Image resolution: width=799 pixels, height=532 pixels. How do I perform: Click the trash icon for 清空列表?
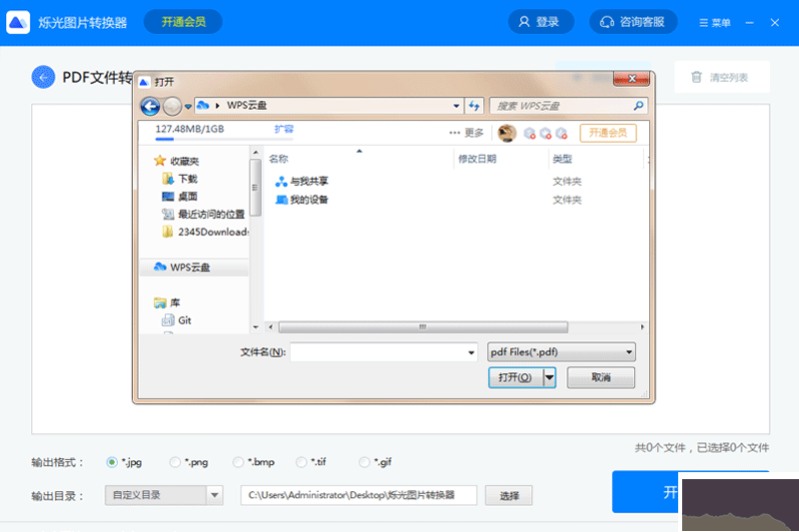696,77
